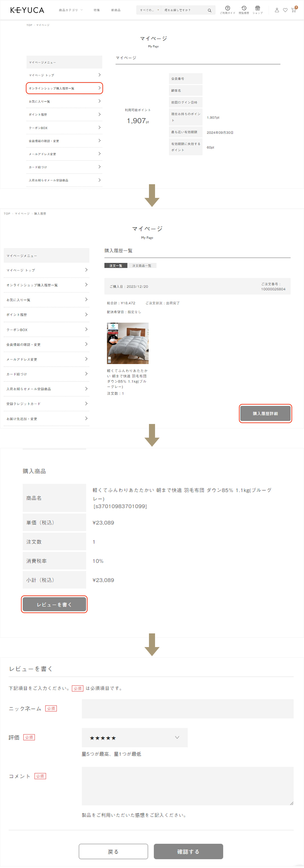Image resolution: width=304 pixels, height=868 pixels.
Task: Click the 購入履歴詳細 button
Action: point(265,413)
